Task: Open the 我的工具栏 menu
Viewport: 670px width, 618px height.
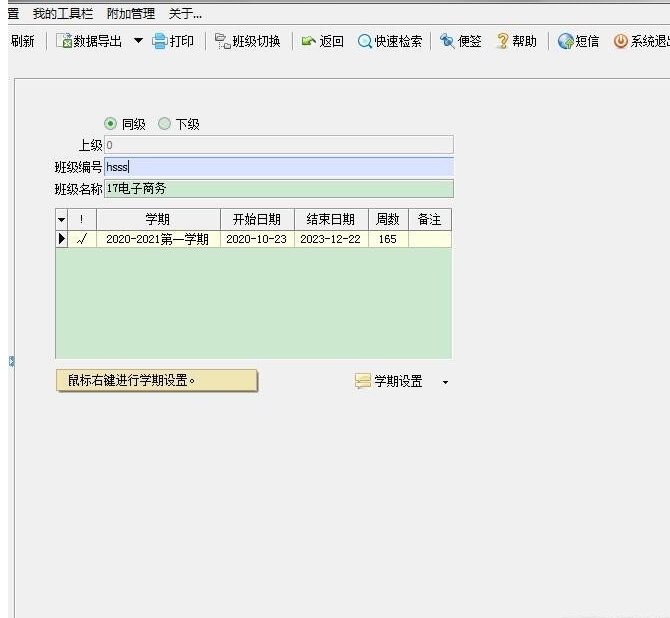Action: click(x=63, y=14)
